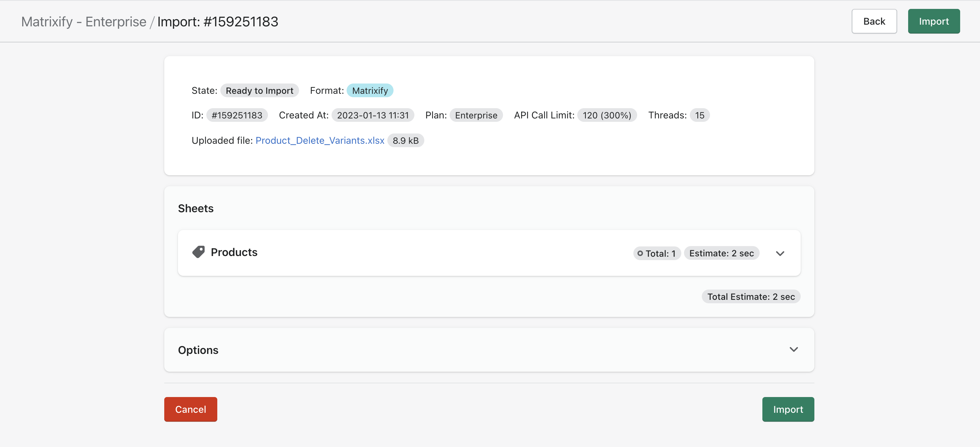The image size is (980, 447).
Task: Click the Enterprise plan badge
Action: point(476,115)
